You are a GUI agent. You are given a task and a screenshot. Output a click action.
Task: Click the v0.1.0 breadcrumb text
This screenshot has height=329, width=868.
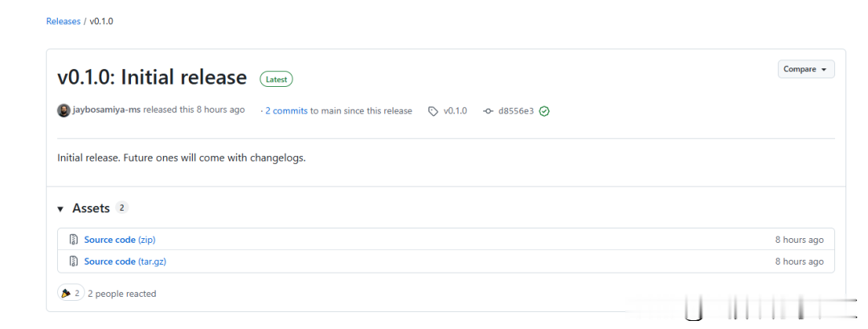[x=101, y=22]
